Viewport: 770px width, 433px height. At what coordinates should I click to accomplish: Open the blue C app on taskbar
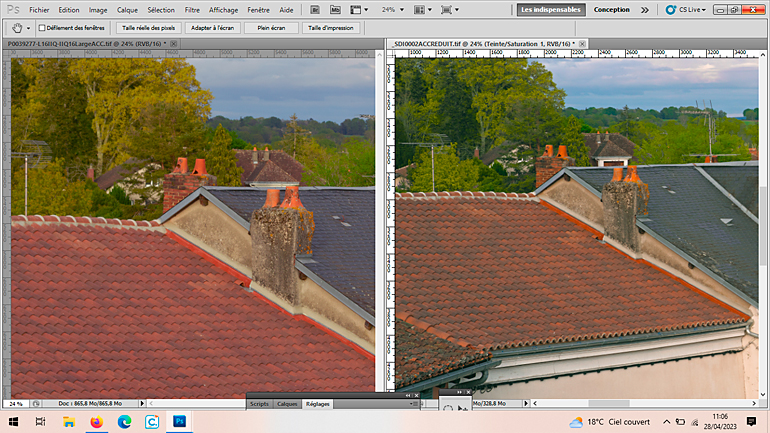pos(152,422)
